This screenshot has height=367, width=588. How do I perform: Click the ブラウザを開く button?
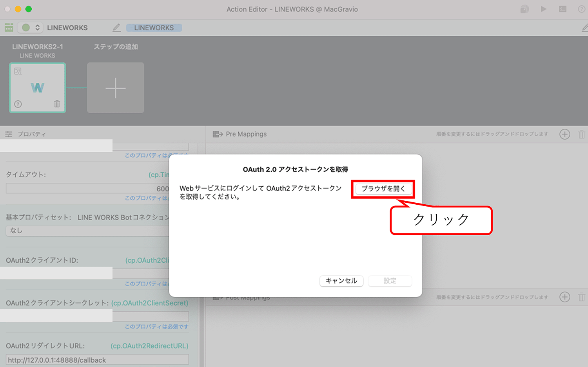(383, 189)
